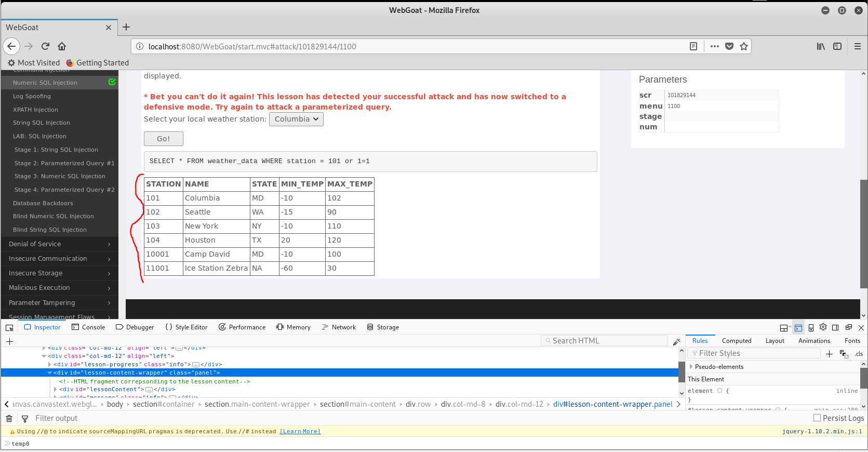Enable Persist Logs checkbox
868x452 pixels.
click(x=817, y=418)
